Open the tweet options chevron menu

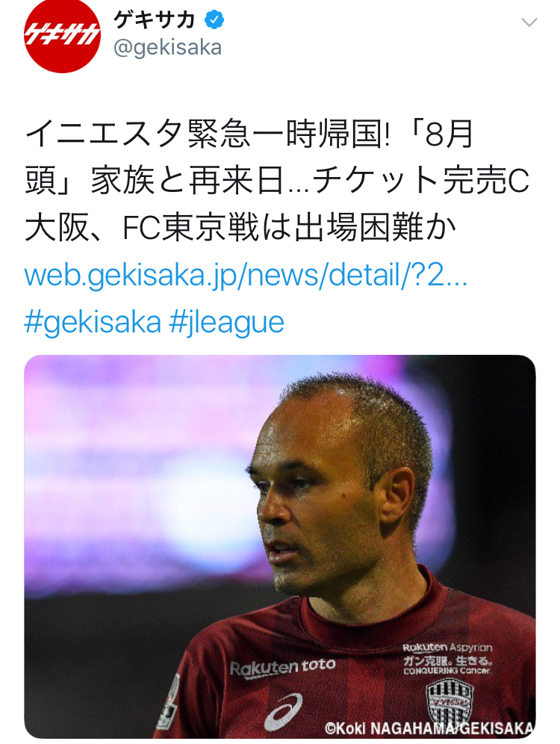(529, 22)
